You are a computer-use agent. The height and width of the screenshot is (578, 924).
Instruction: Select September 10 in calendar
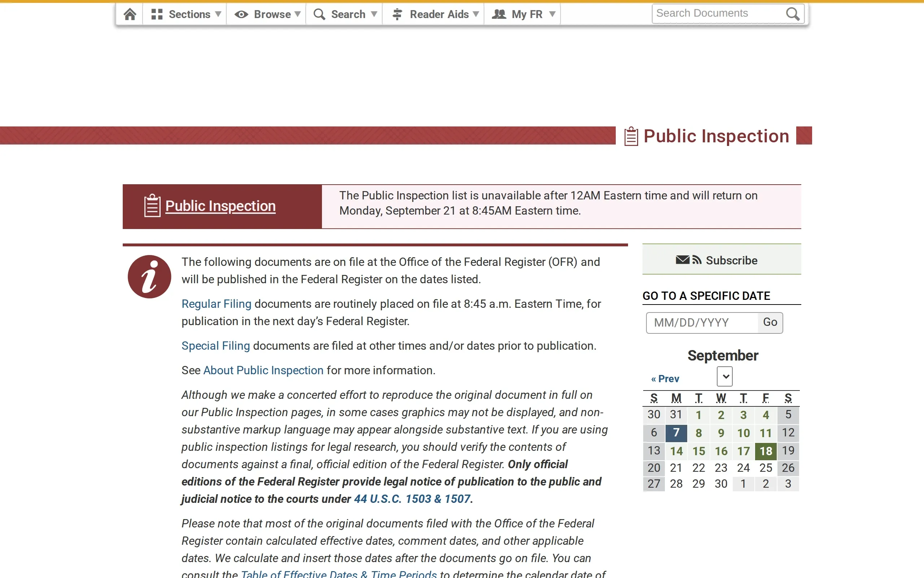pos(744,433)
